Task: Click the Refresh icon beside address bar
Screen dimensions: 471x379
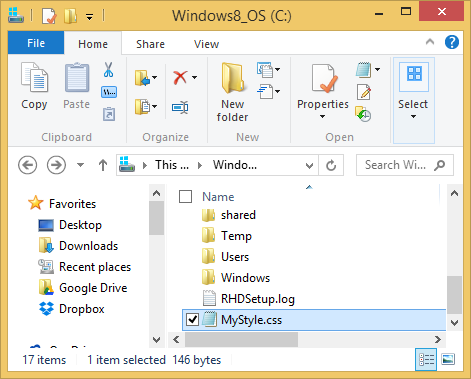Action: click(331, 165)
